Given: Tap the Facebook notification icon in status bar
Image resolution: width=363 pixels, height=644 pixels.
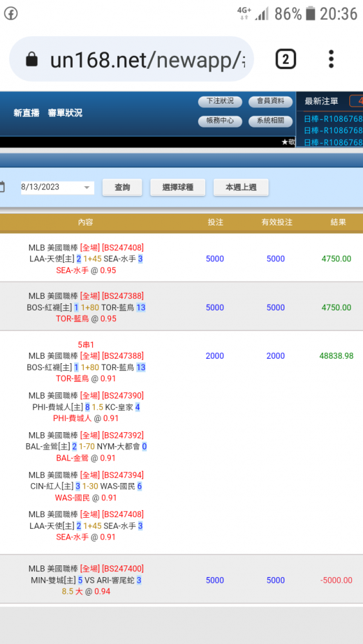Looking at the screenshot, I should (x=11, y=14).
